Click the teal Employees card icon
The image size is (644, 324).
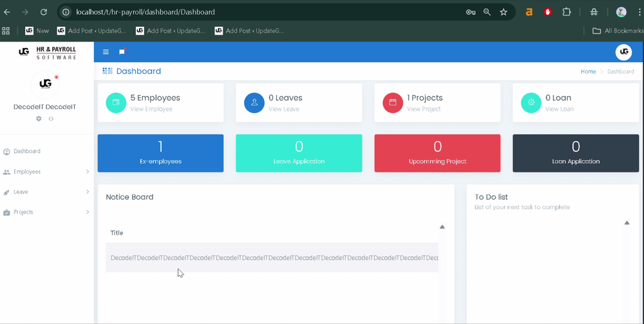pos(116,103)
